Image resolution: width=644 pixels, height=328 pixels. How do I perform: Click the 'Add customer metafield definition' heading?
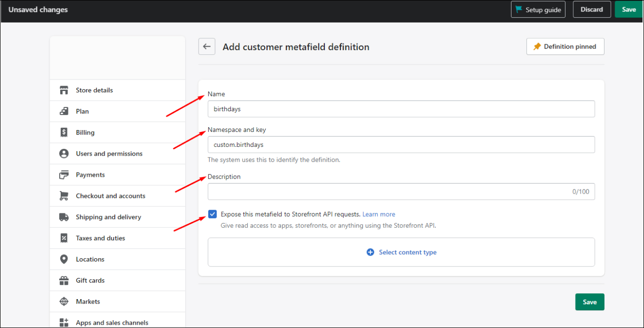(x=296, y=47)
